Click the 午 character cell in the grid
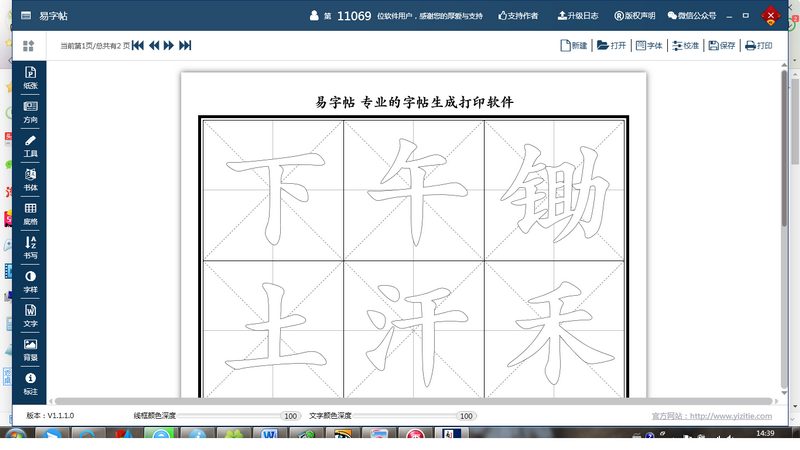Screen dimensions: 800x450 [414, 190]
